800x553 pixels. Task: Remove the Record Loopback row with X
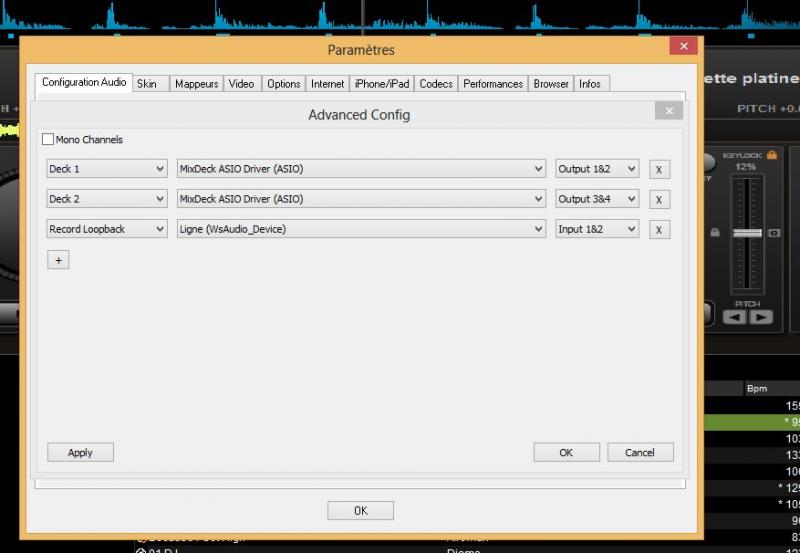click(x=659, y=230)
